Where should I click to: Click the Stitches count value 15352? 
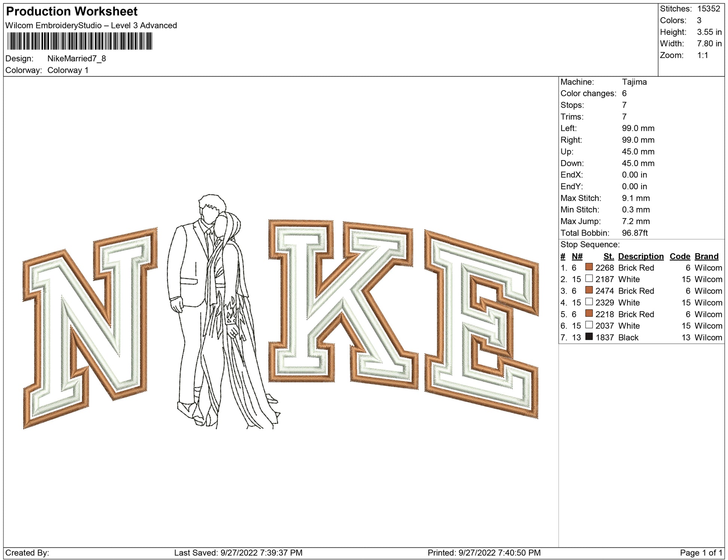(709, 9)
